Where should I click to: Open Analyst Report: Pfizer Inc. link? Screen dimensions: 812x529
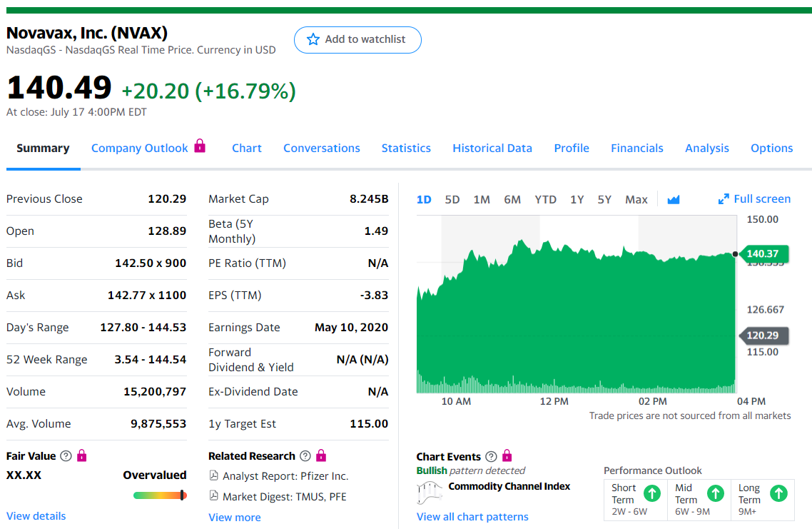point(285,475)
